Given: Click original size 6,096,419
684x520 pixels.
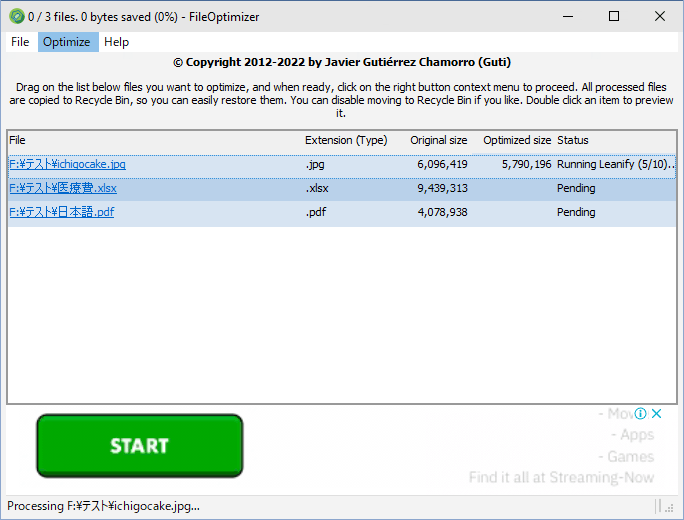Looking at the screenshot, I should point(442,164).
